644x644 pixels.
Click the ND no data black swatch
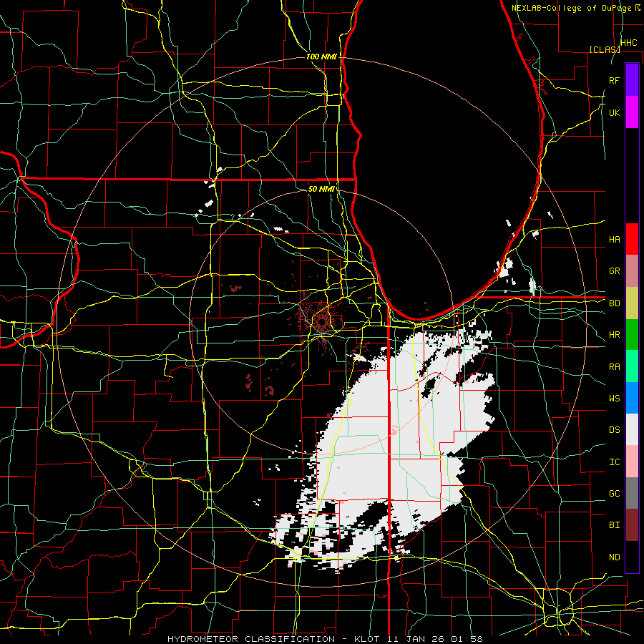coord(632,557)
